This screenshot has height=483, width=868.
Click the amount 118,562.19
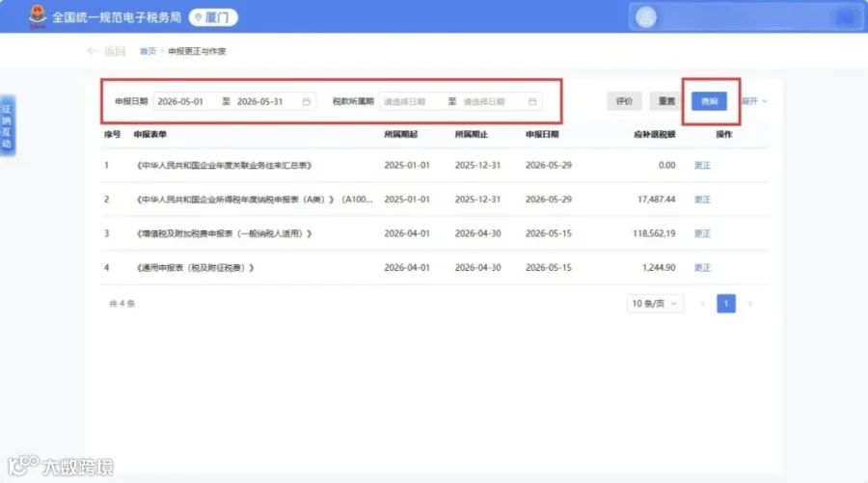pyautogui.click(x=654, y=234)
